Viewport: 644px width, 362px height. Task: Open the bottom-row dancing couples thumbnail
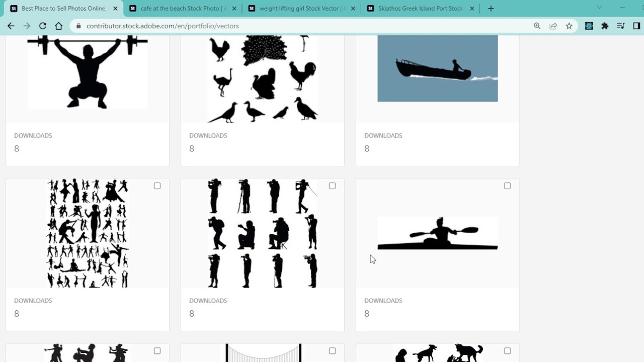coord(88,353)
